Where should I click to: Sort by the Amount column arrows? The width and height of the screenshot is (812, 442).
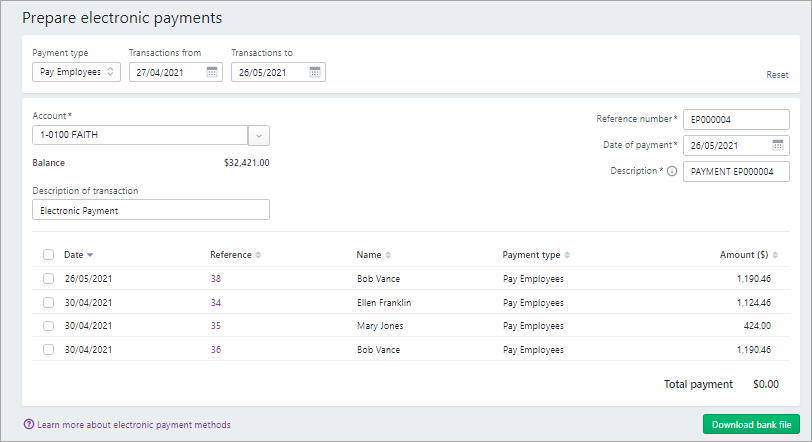tap(775, 255)
